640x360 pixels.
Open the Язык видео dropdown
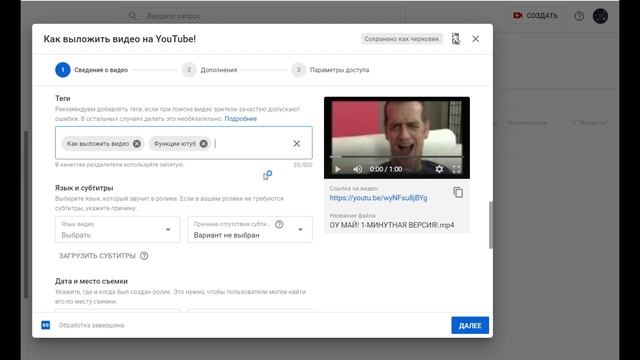[x=118, y=229]
